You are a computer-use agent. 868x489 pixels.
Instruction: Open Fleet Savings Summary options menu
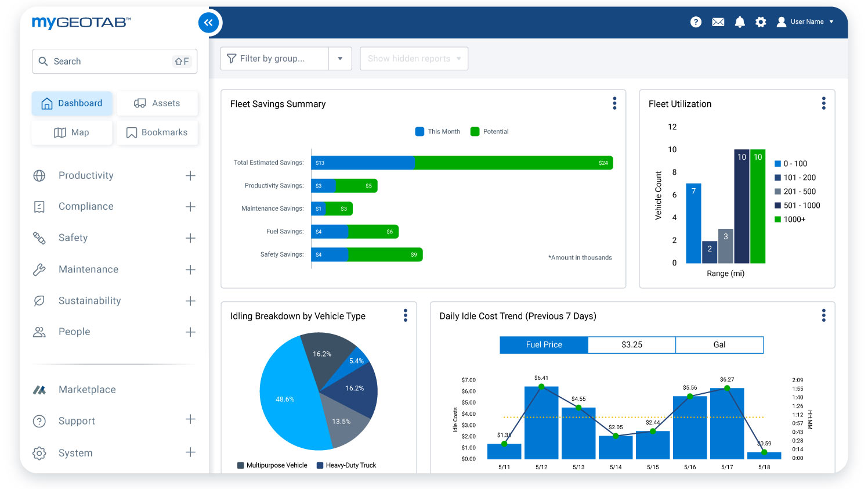pyautogui.click(x=614, y=103)
